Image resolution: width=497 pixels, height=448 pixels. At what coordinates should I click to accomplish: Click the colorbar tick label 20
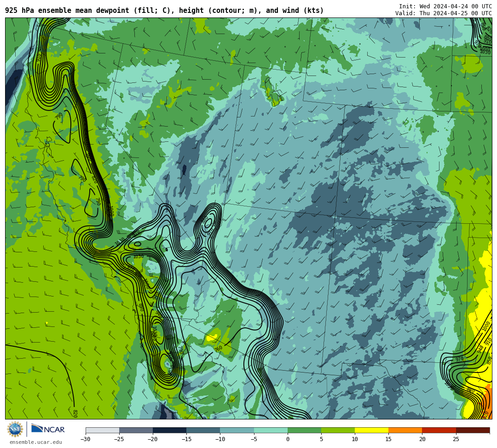pos(422,439)
